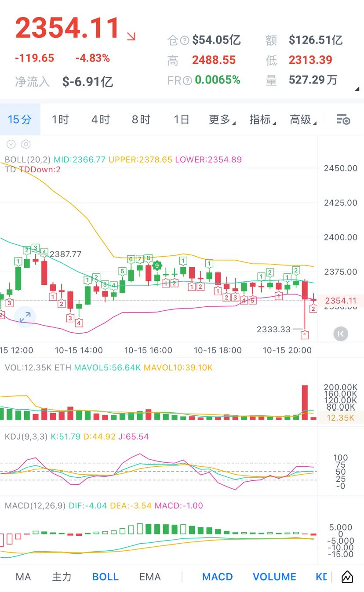364x592 pixels.
Task: Click the current price tag on the price axis
Action: pos(341,301)
